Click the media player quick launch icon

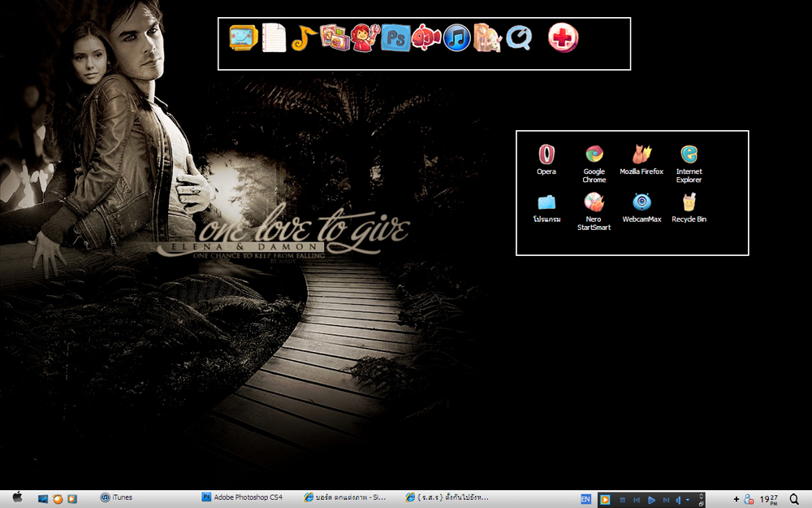(72, 499)
